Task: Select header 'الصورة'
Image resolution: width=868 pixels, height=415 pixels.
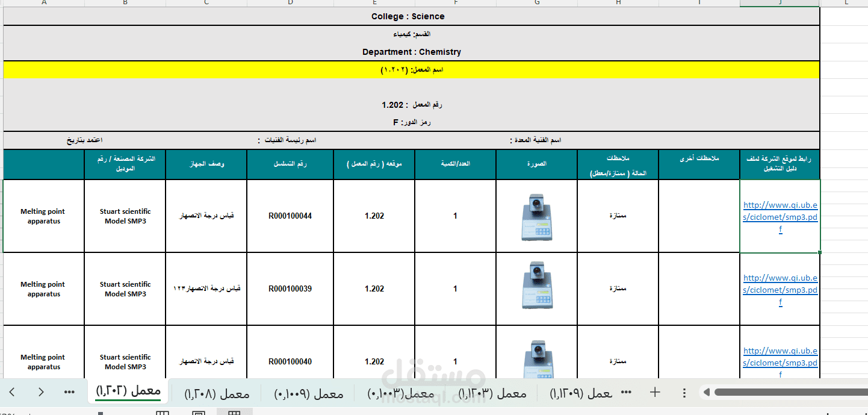Action: coord(537,164)
